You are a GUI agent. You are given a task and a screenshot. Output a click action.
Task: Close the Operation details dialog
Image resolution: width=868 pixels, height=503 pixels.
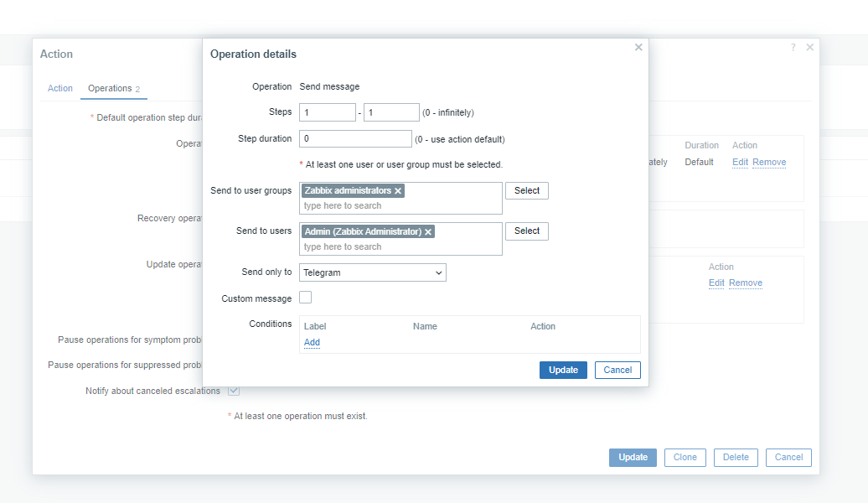click(x=638, y=48)
